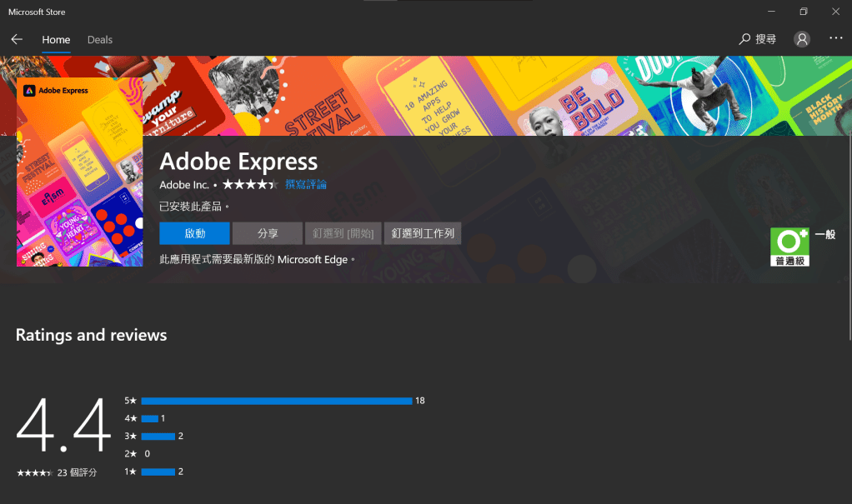Click the Adobe Express app logo thumbnail
The width and height of the screenshot is (852, 504).
tap(80, 172)
